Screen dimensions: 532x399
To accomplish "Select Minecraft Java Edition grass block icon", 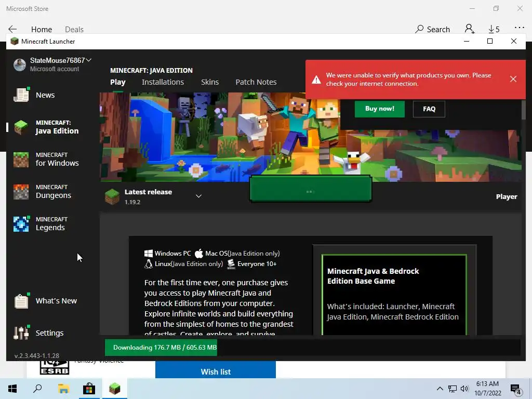I will point(21,127).
